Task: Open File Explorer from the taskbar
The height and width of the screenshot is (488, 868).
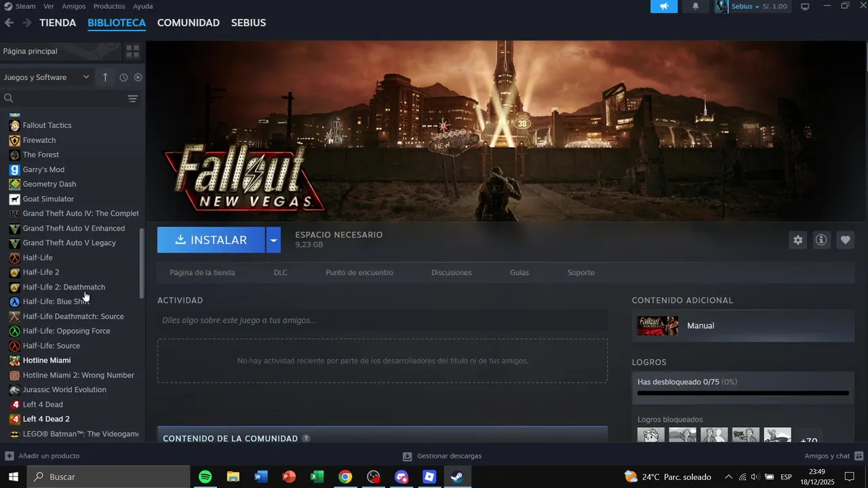Action: click(x=233, y=477)
